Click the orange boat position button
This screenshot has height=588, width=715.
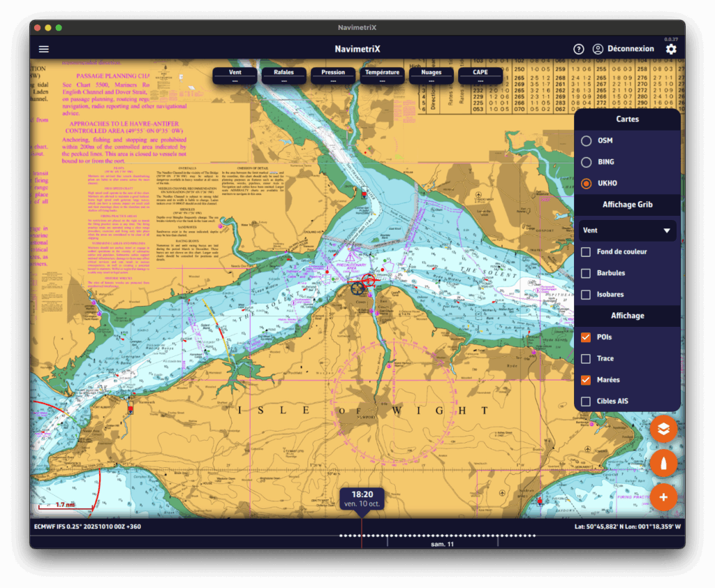click(x=663, y=464)
